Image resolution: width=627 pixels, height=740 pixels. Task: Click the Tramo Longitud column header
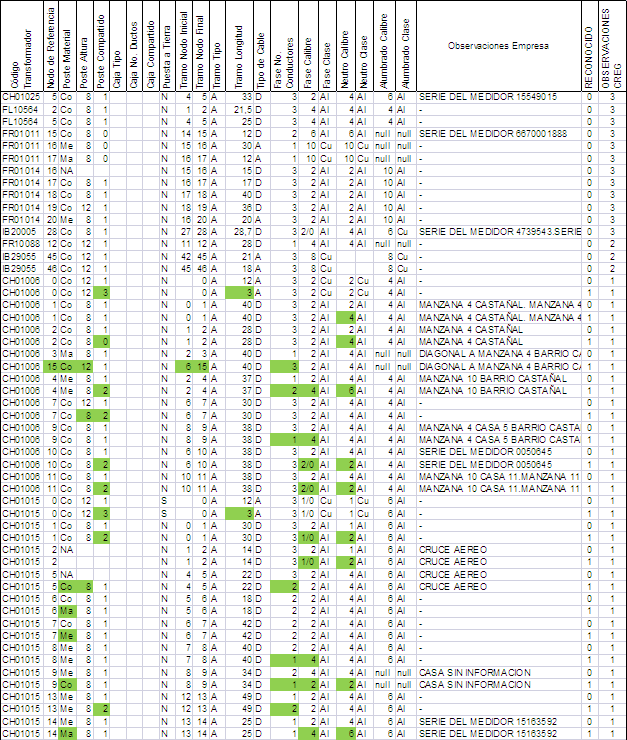point(238,46)
